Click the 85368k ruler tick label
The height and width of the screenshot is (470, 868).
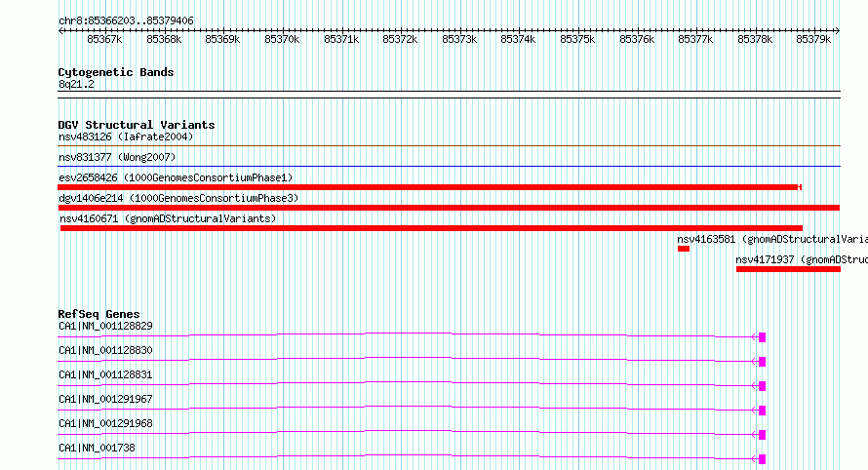click(x=164, y=39)
